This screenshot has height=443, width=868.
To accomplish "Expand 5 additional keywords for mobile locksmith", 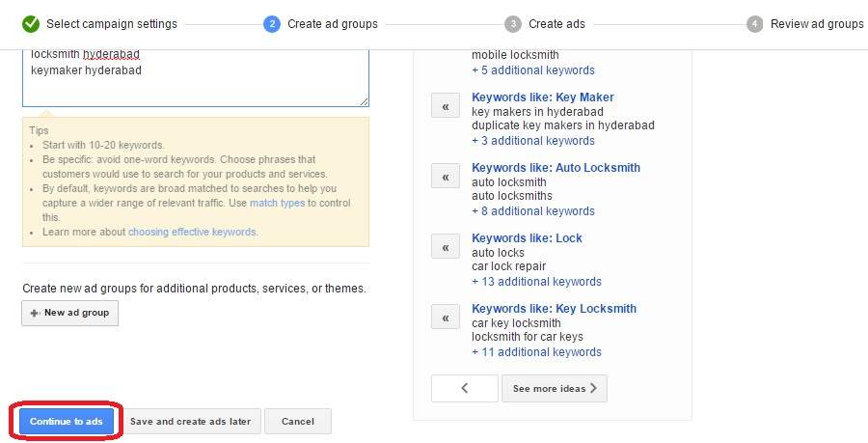I will pos(533,70).
